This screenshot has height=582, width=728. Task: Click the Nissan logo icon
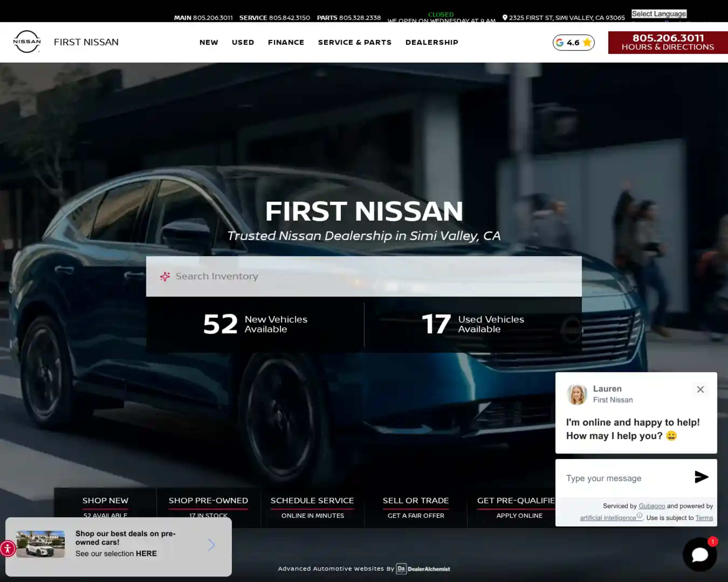tap(27, 42)
